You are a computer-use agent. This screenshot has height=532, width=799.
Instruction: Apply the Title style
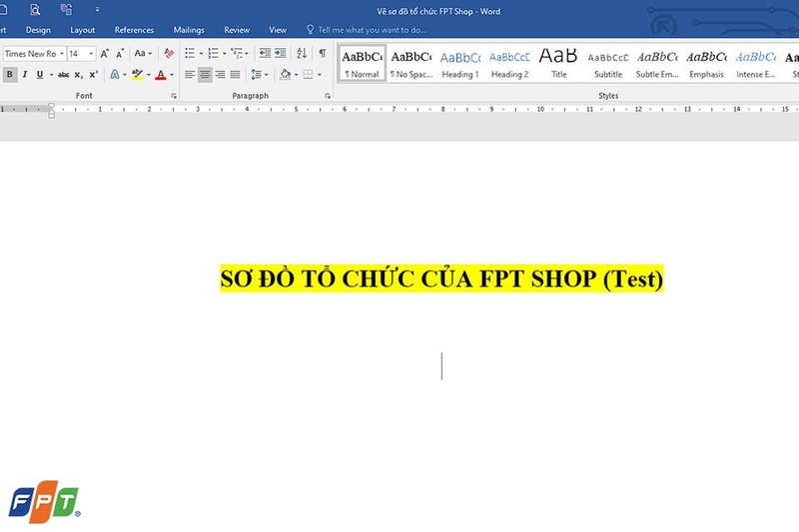[x=558, y=64]
